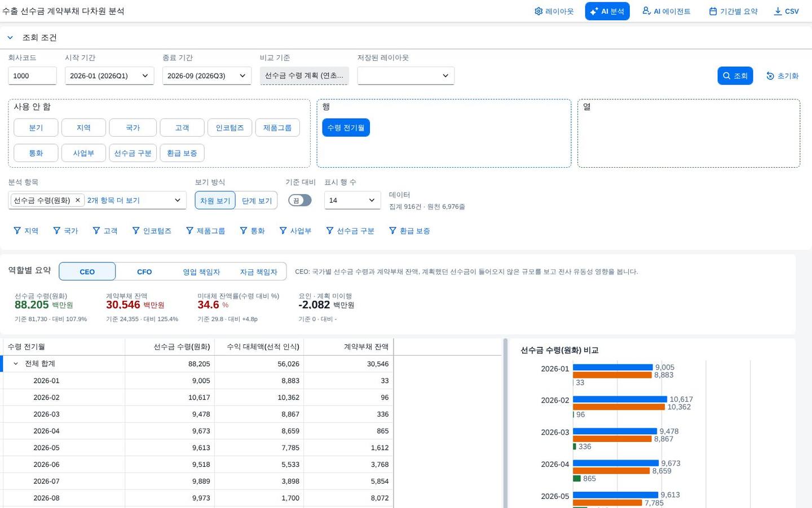
Task: Collapse the 전체 합계 row
Action: pos(16,364)
